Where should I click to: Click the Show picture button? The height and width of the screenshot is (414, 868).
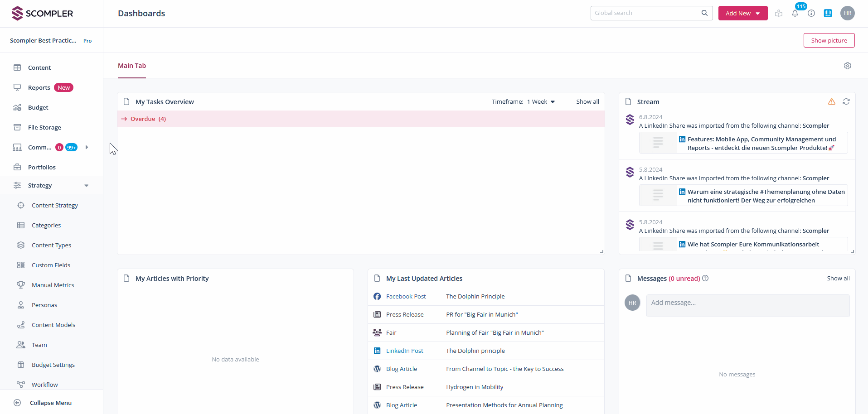(x=829, y=40)
